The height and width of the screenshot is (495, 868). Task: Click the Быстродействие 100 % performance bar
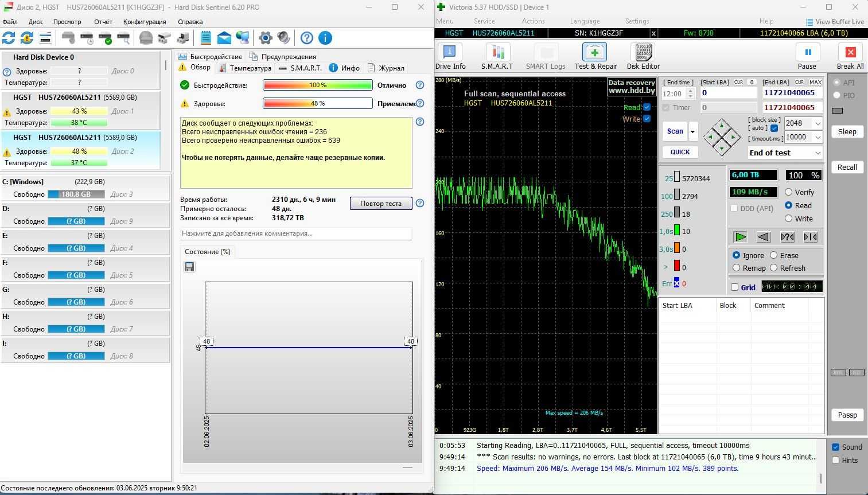pos(318,85)
